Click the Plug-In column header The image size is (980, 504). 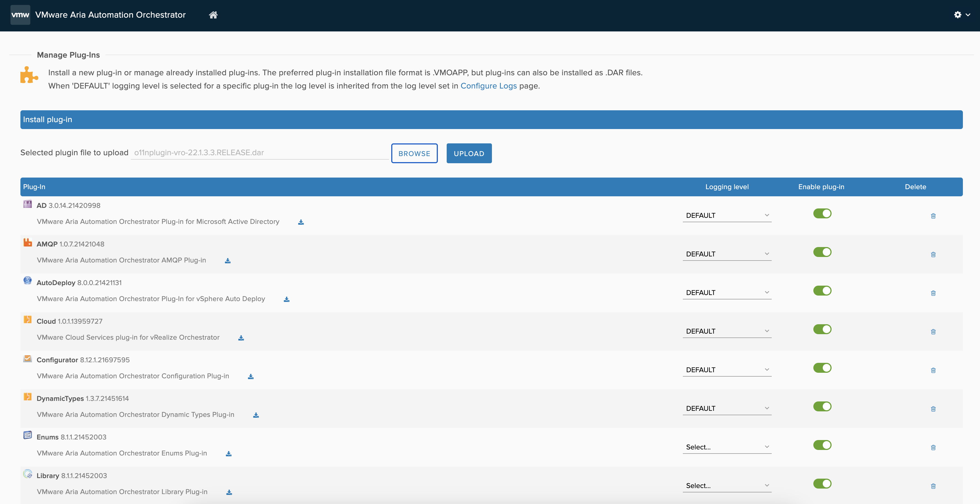coord(34,187)
